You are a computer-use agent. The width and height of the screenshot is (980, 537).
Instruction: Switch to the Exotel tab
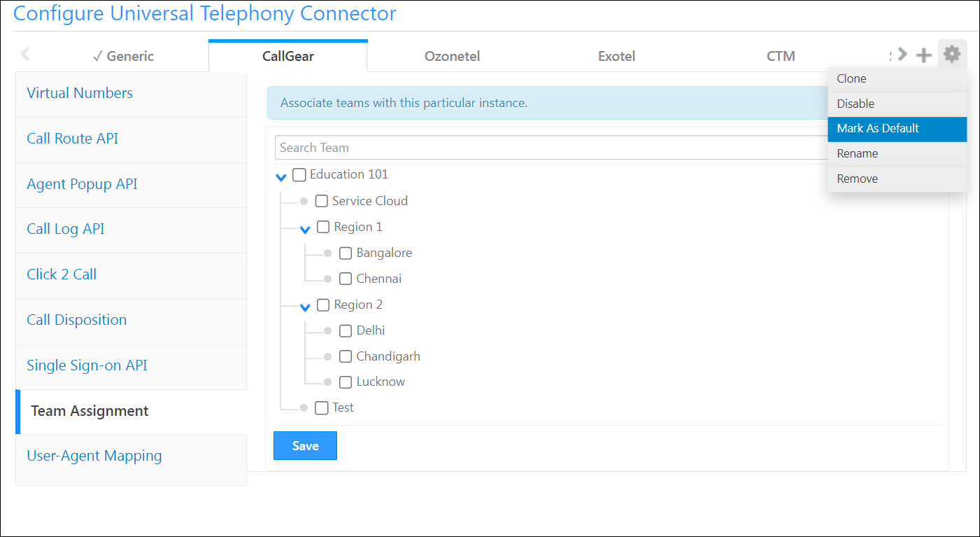[617, 56]
